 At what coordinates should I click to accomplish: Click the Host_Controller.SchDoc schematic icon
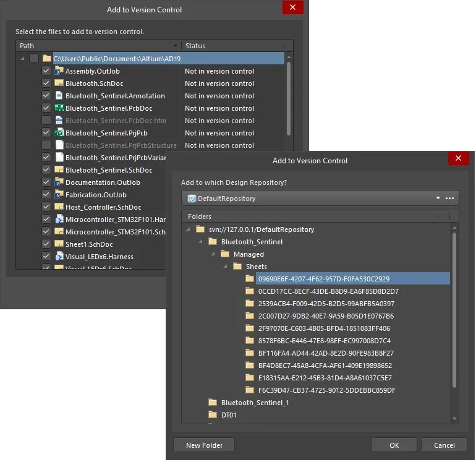pyautogui.click(x=59, y=207)
